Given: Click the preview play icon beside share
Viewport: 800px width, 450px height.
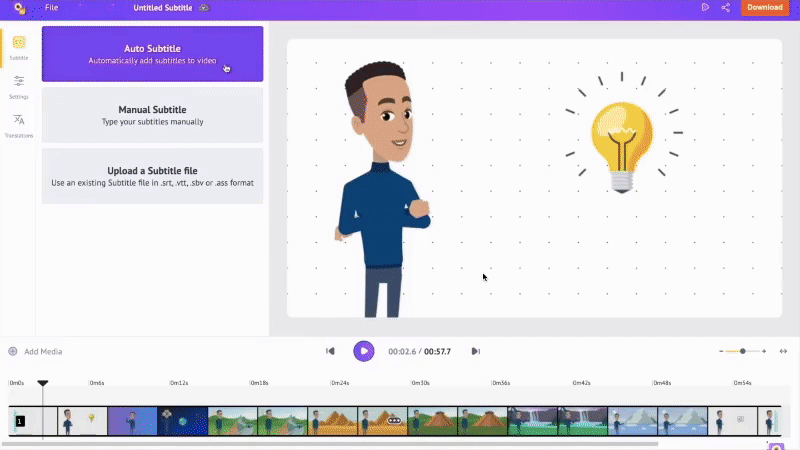Looking at the screenshot, I should click(705, 7).
